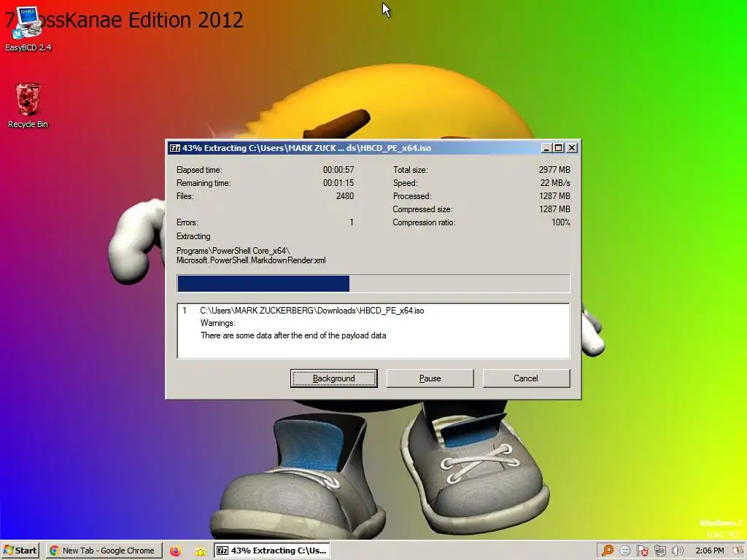The width and height of the screenshot is (747, 560).
Task: Open the Start menu
Action: point(20,551)
